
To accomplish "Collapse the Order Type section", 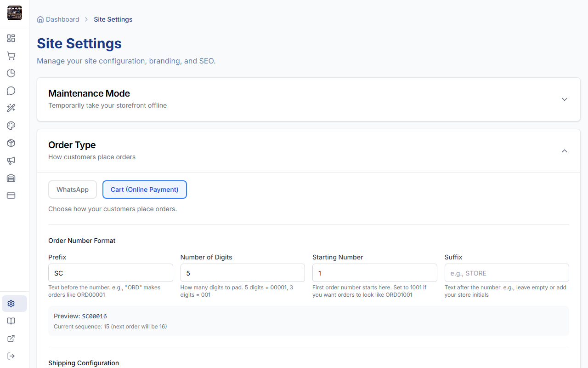I will tap(565, 151).
